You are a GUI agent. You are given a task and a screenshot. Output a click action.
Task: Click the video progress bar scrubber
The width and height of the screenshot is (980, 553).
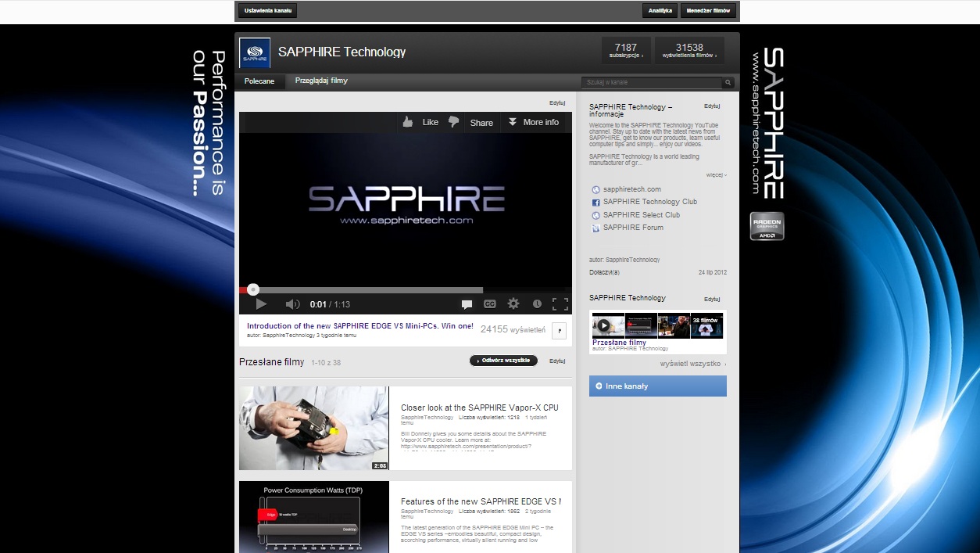(252, 289)
